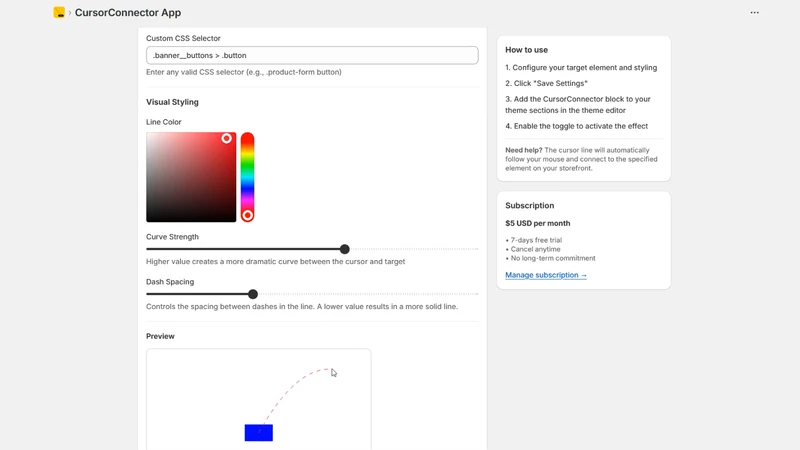The height and width of the screenshot is (450, 800).
Task: Click step 2 Click "Save Settings" text
Action: (x=546, y=83)
